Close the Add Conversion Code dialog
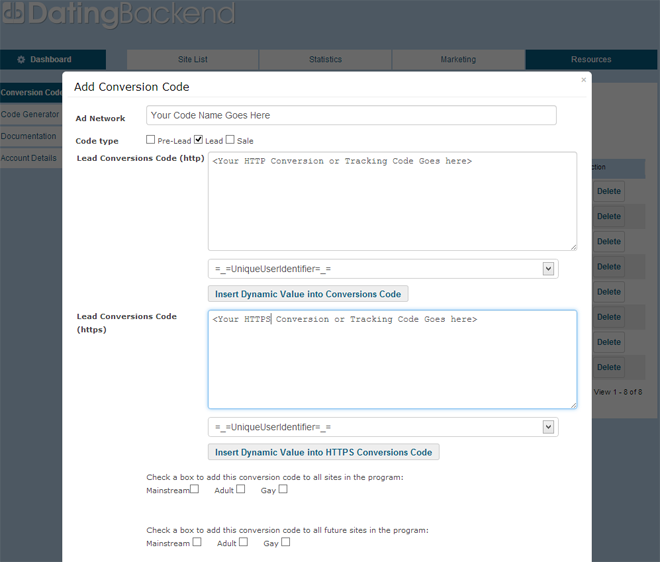Image resolution: width=660 pixels, height=562 pixels. (x=583, y=80)
